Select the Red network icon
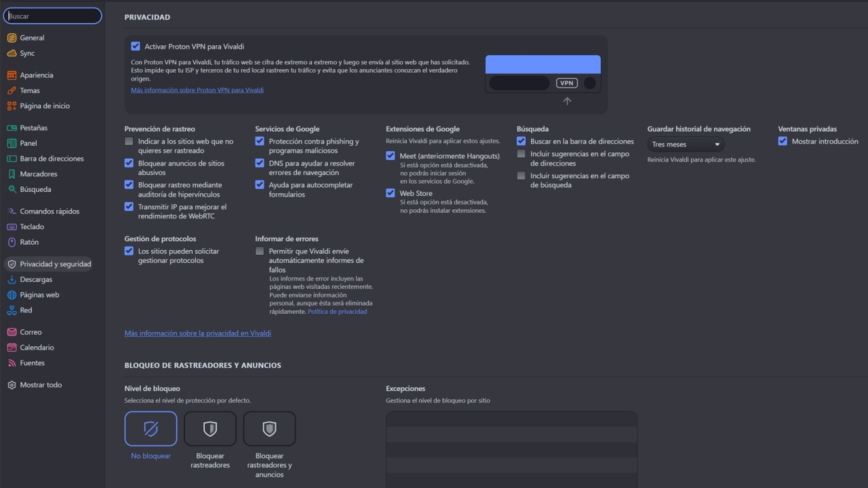 12,310
